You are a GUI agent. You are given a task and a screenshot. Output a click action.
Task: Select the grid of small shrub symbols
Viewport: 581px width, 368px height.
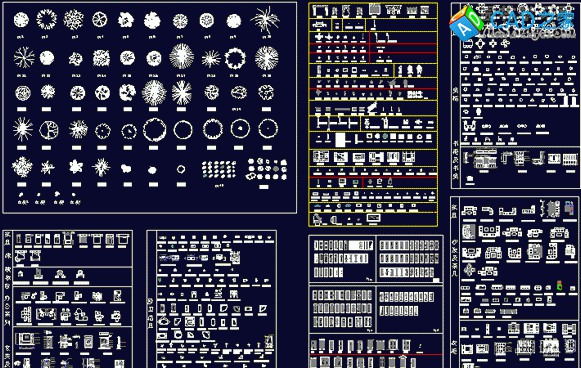click(x=219, y=169)
